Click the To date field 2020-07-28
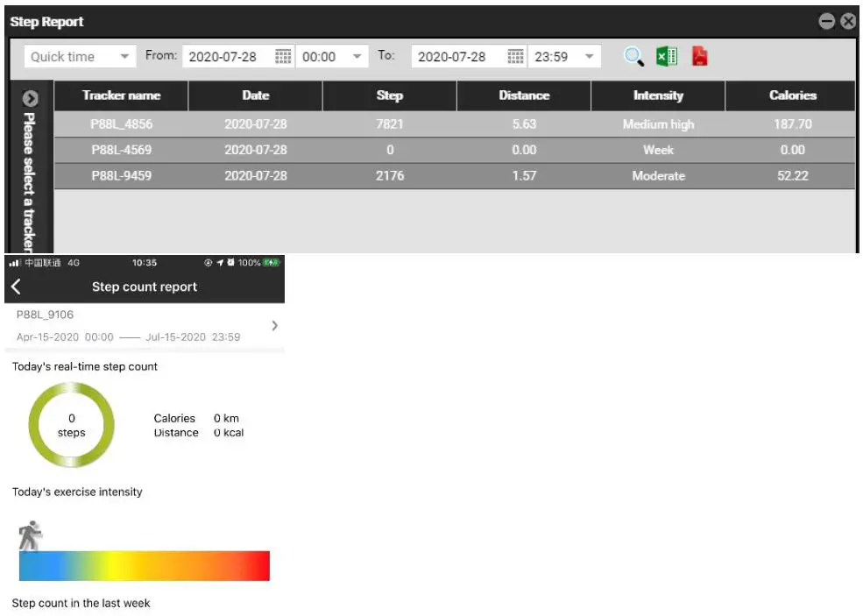 (x=469, y=57)
